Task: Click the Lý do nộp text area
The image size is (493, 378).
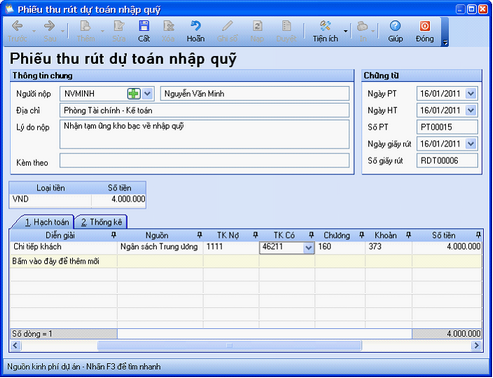Action: point(204,134)
